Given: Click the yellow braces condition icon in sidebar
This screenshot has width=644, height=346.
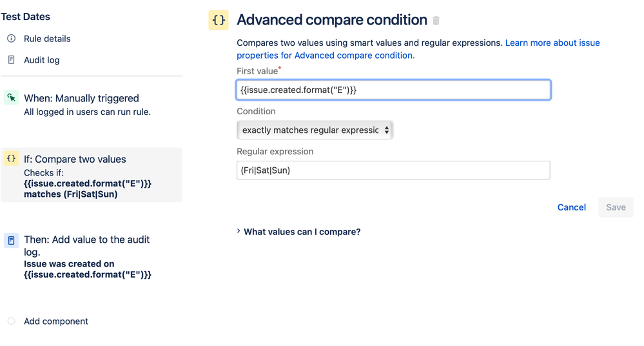Looking at the screenshot, I should (x=11, y=159).
